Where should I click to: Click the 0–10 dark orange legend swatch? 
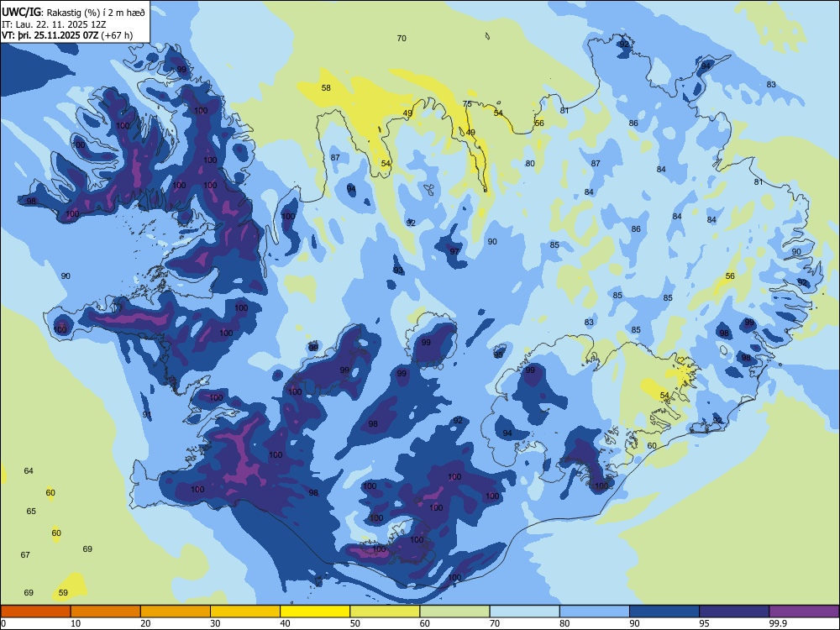tap(35, 612)
